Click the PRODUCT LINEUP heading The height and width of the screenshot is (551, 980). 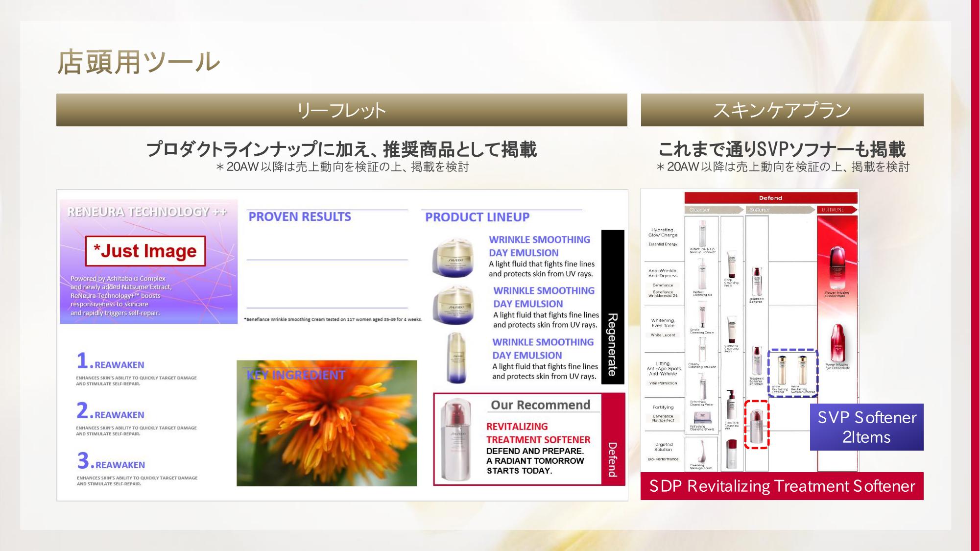pos(478,217)
